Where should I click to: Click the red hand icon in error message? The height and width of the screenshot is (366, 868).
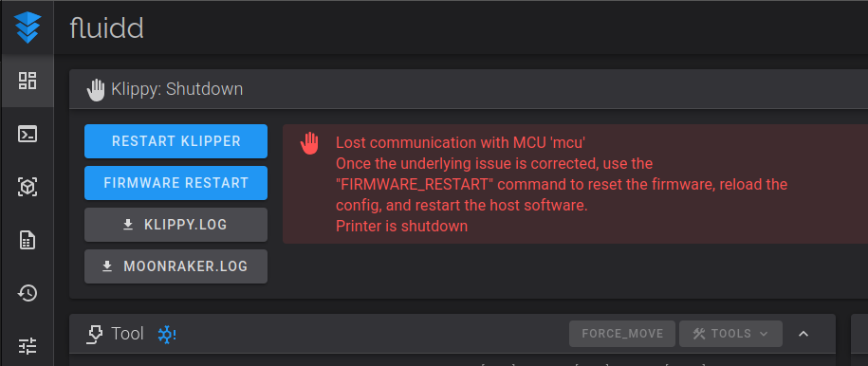[x=309, y=143]
